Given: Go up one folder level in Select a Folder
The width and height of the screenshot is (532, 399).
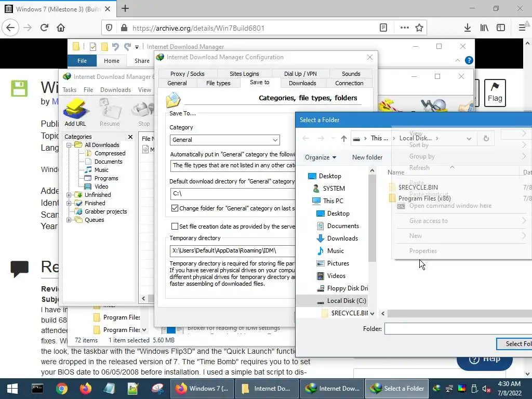Looking at the screenshot, I should pyautogui.click(x=344, y=138).
